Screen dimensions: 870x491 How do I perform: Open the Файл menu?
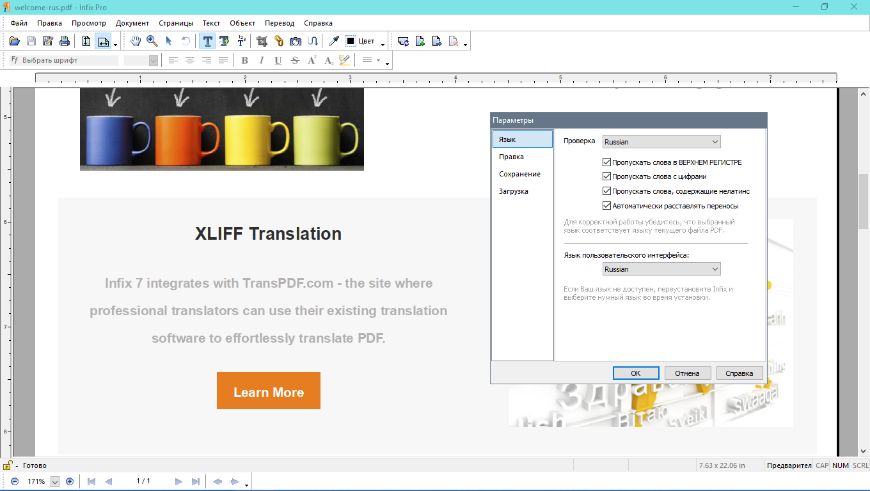point(19,23)
